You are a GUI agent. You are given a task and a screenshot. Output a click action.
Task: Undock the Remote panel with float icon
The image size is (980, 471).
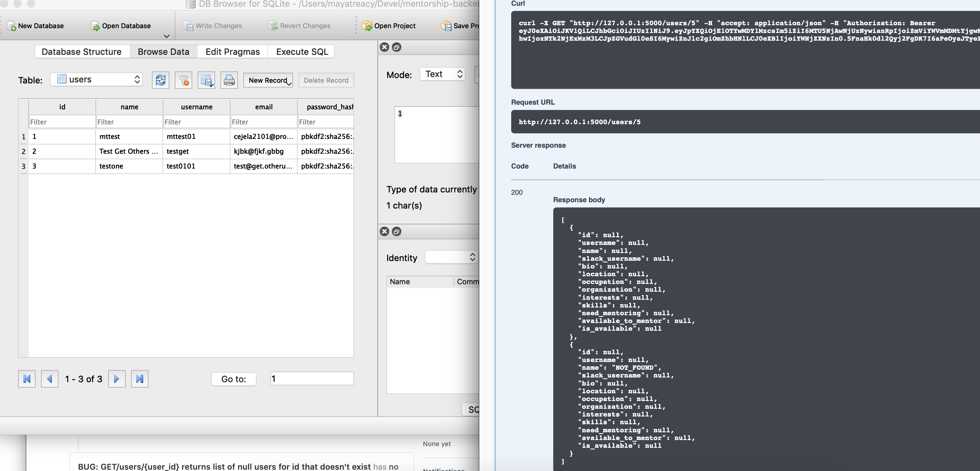click(x=397, y=231)
